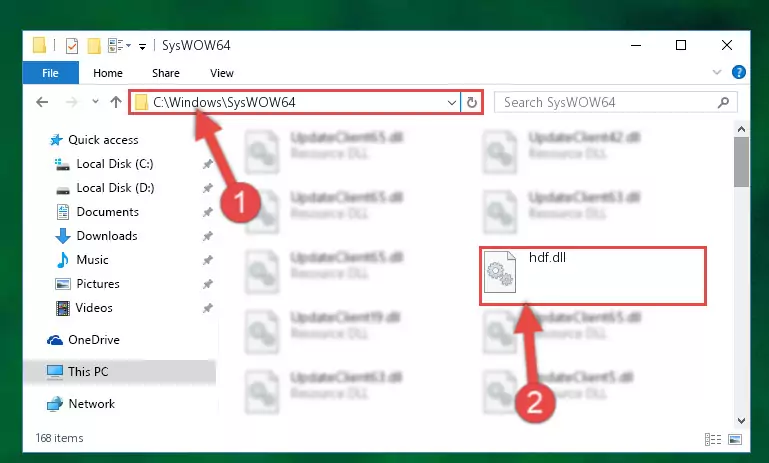This screenshot has width=769, height=463.
Task: Open the Customize Quick Access Toolbar dropdown
Action: [x=142, y=46]
